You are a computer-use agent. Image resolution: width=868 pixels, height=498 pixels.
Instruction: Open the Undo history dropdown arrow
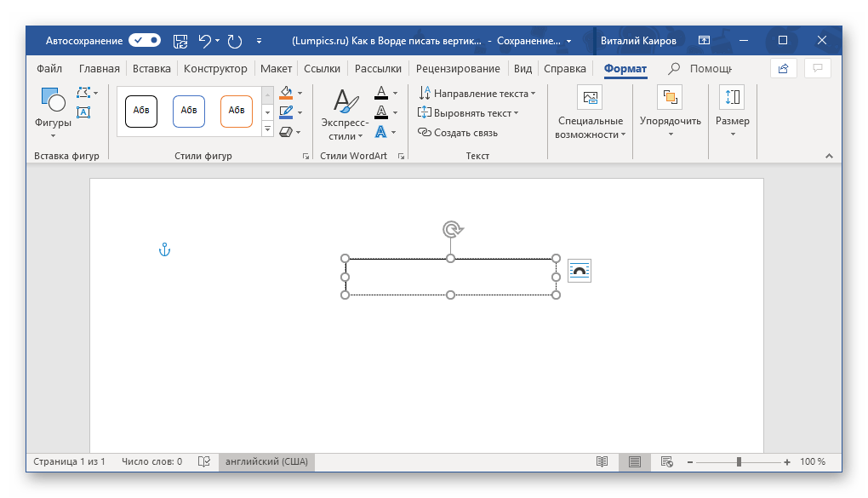[x=218, y=41]
